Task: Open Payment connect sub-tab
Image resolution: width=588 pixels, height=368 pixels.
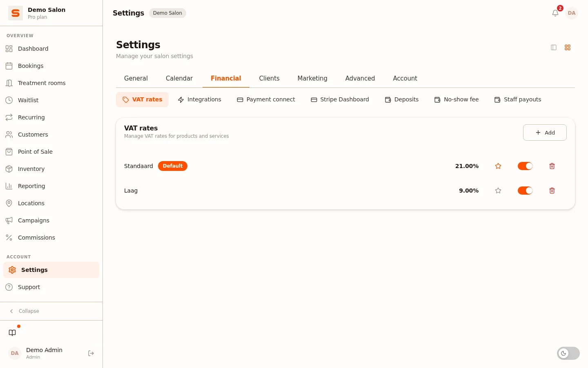Action: coord(266,100)
